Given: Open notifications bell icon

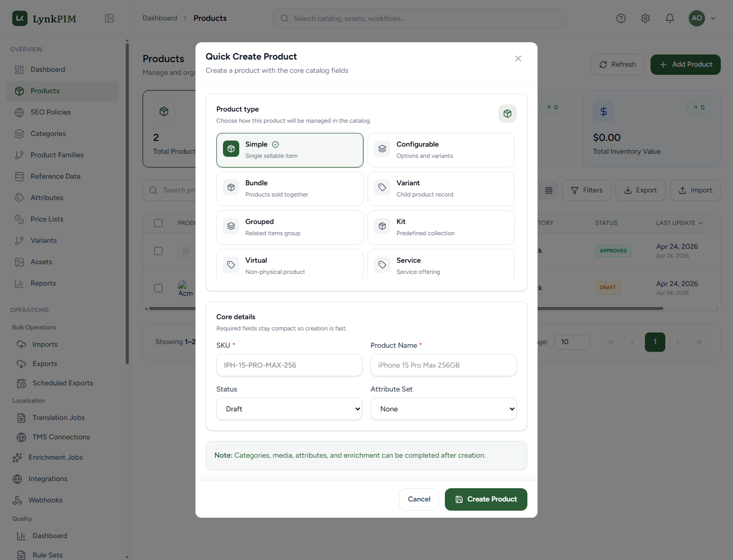Looking at the screenshot, I should (670, 18).
